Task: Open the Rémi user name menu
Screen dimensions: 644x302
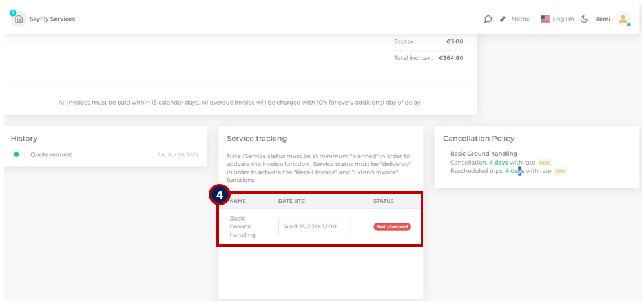Action: coord(603,19)
